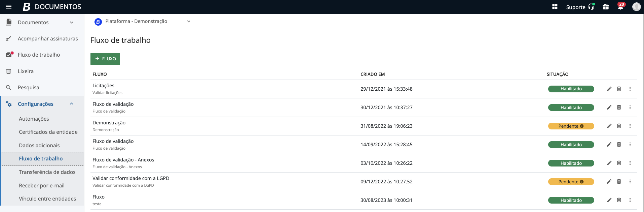Open the apps grid icon

coord(555,7)
